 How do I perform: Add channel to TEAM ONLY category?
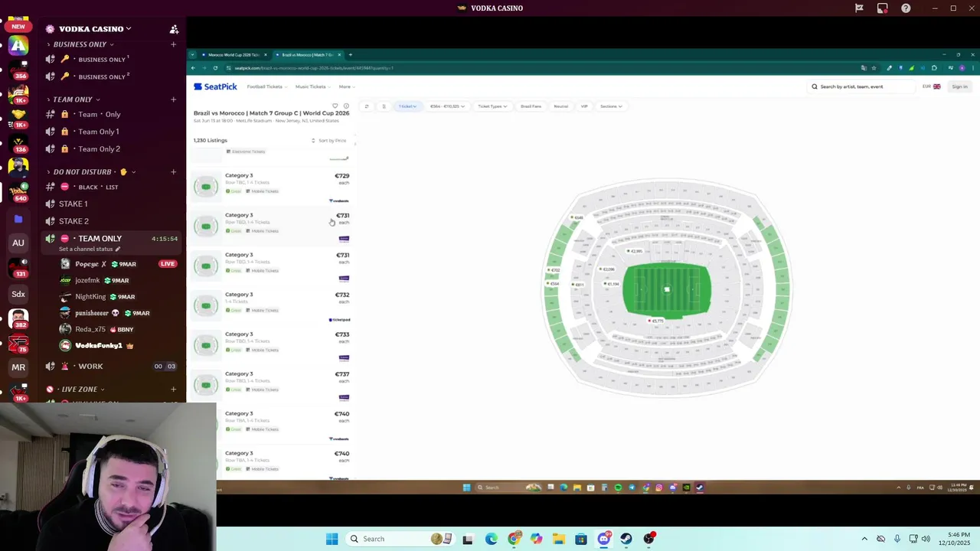173,99
